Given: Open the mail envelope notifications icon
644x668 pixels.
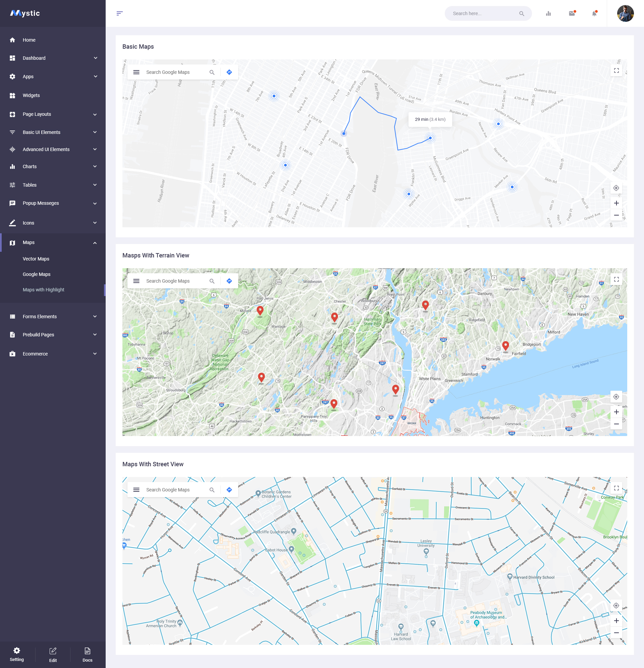Looking at the screenshot, I should pyautogui.click(x=572, y=14).
